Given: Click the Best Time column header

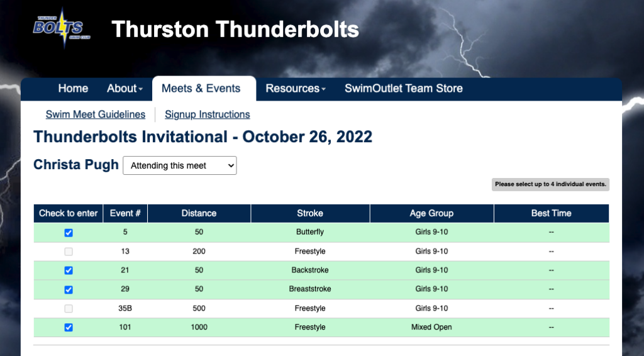Looking at the screenshot, I should click(x=551, y=213).
